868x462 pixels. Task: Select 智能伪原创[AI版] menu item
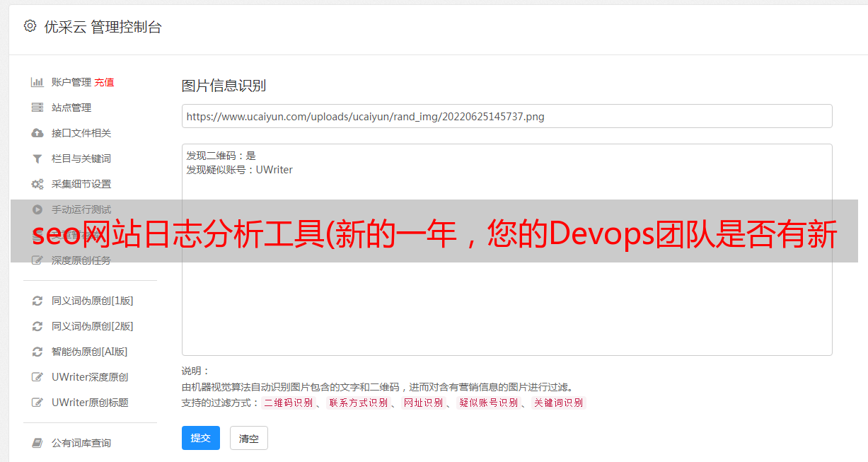coord(90,352)
